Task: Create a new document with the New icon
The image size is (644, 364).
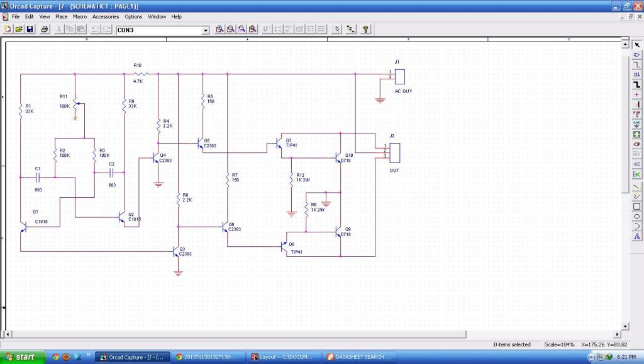Action: pyautogui.click(x=8, y=29)
